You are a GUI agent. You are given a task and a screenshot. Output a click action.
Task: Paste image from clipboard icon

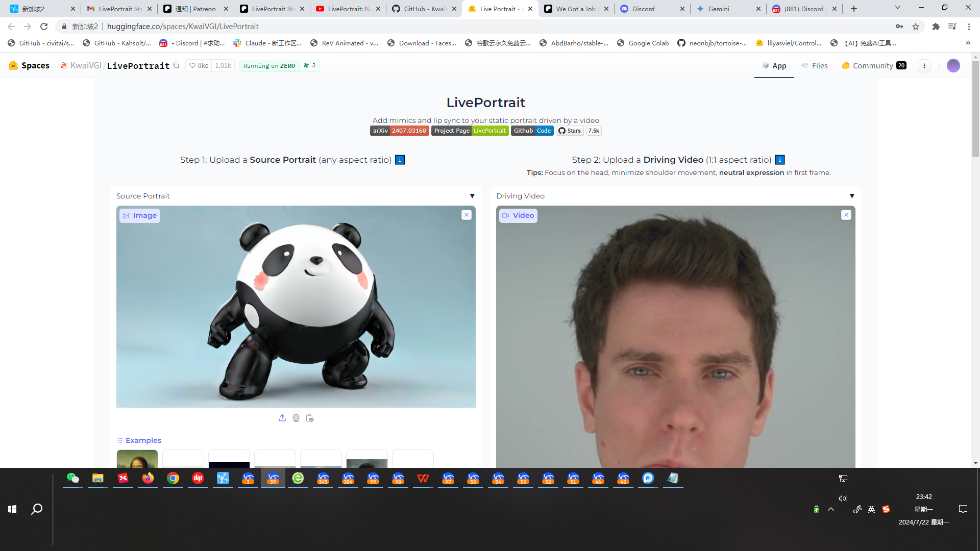310,418
